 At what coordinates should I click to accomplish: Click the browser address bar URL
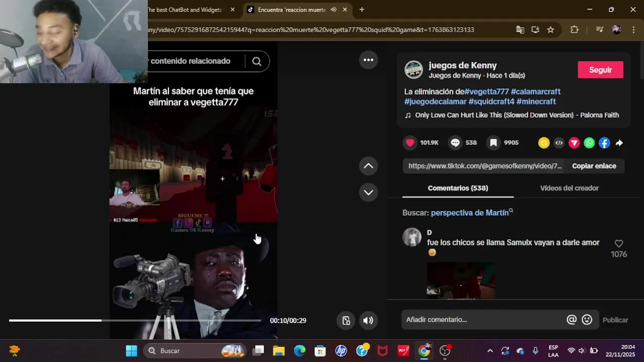click(x=311, y=30)
